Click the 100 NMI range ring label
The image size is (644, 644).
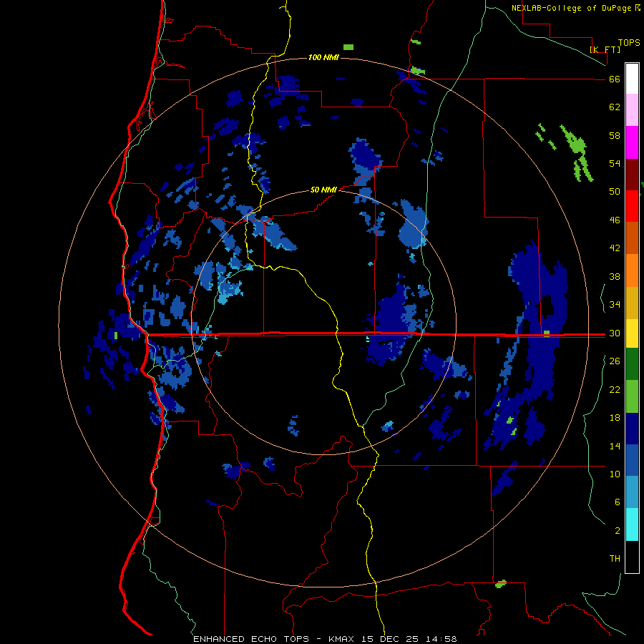pos(323,57)
